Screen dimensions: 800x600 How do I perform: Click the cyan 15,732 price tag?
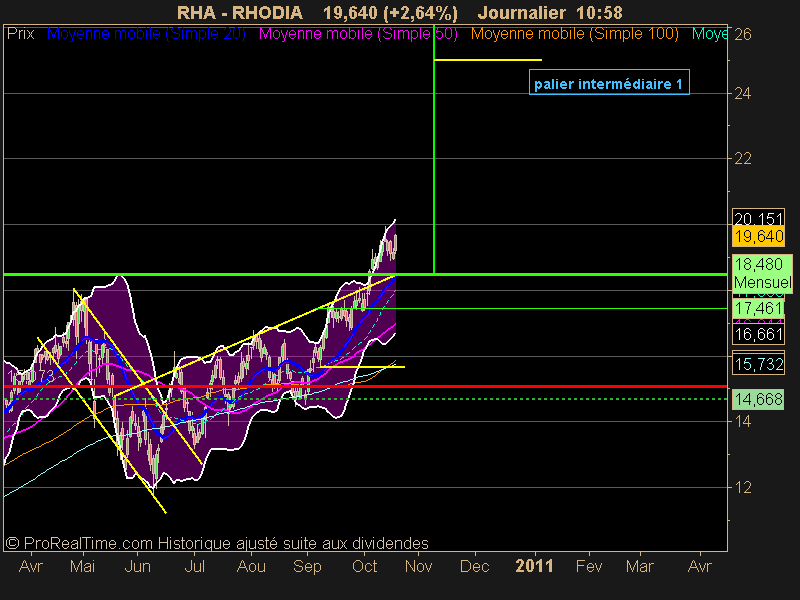(x=758, y=364)
